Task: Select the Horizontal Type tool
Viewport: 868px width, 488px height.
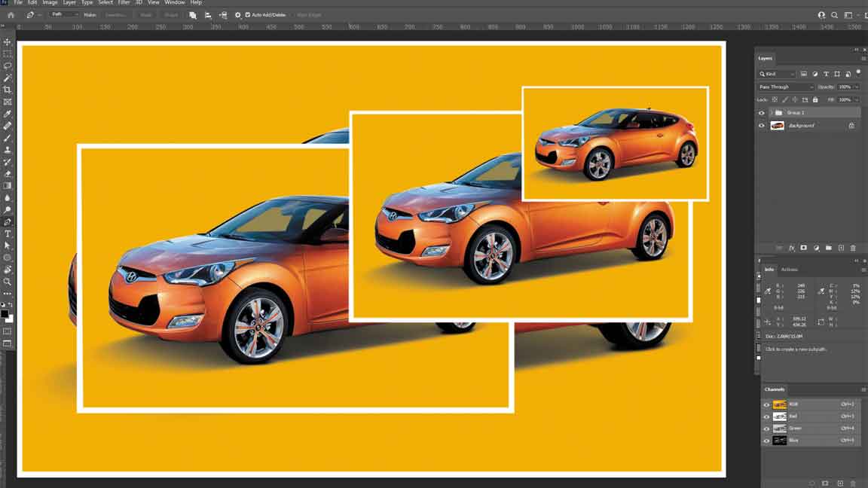Action: point(8,234)
